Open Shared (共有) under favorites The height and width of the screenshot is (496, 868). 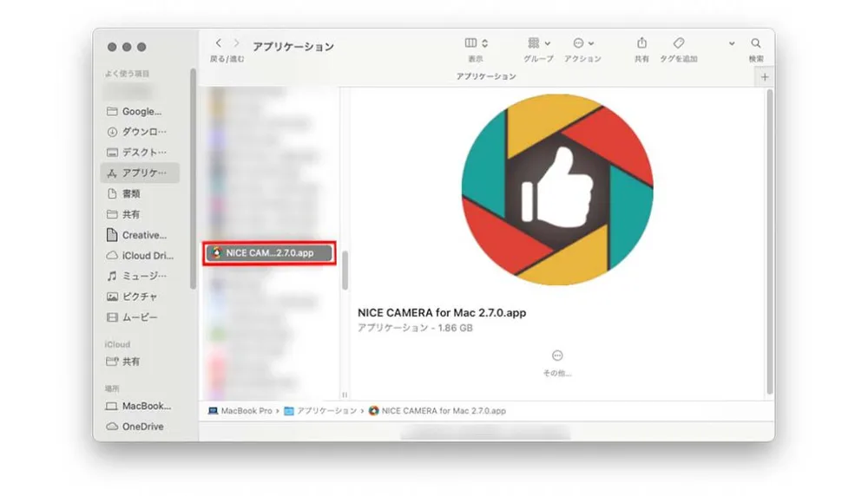point(141,214)
